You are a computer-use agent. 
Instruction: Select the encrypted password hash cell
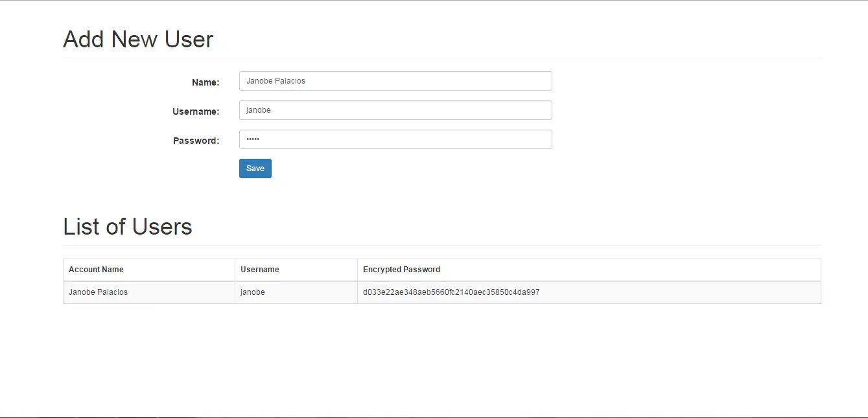[x=589, y=292]
